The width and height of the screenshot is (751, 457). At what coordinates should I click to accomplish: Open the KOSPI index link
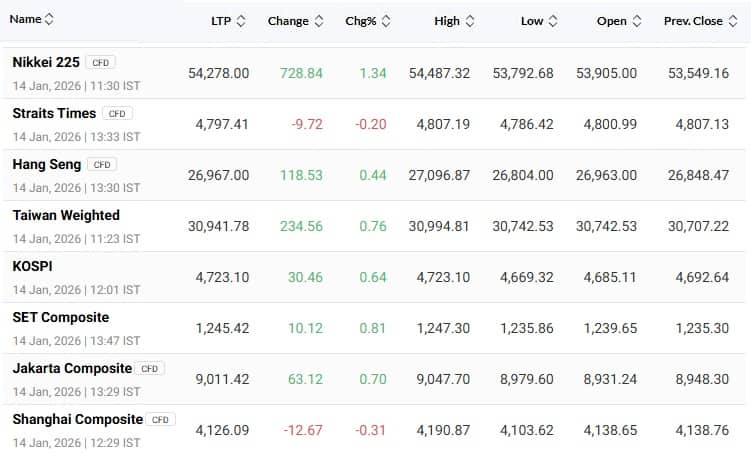pos(33,266)
